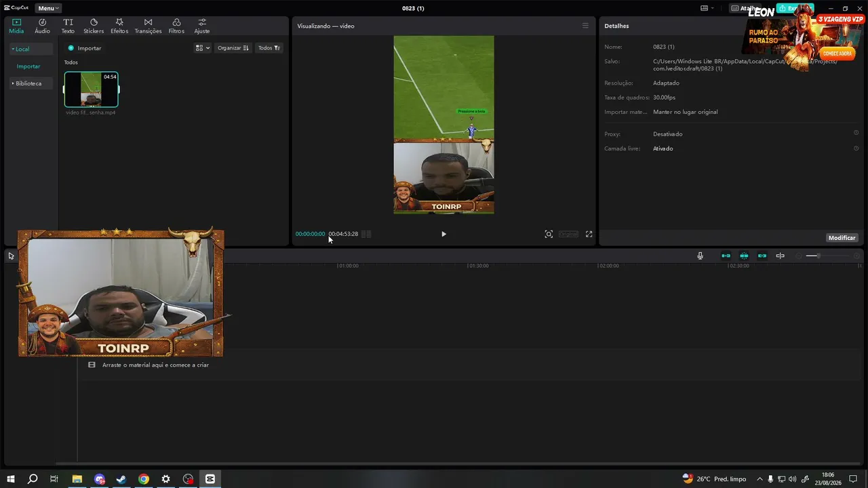Open the Windows Start menu
The image size is (868, 488).
click(x=11, y=479)
